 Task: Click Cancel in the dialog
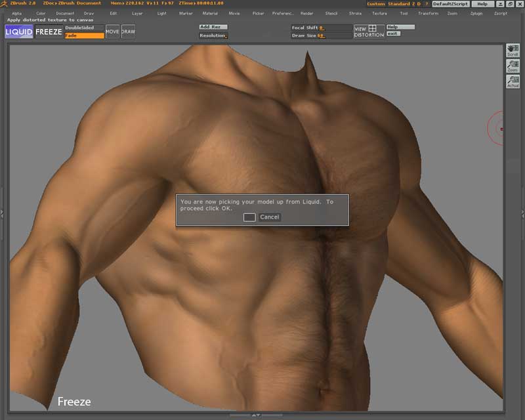click(269, 217)
